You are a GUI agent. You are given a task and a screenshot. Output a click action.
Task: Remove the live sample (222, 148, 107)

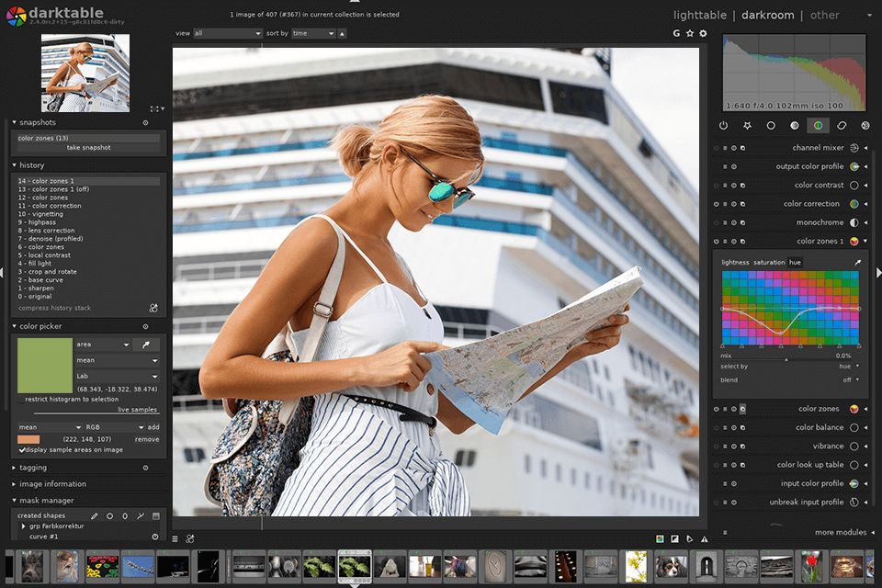147,439
